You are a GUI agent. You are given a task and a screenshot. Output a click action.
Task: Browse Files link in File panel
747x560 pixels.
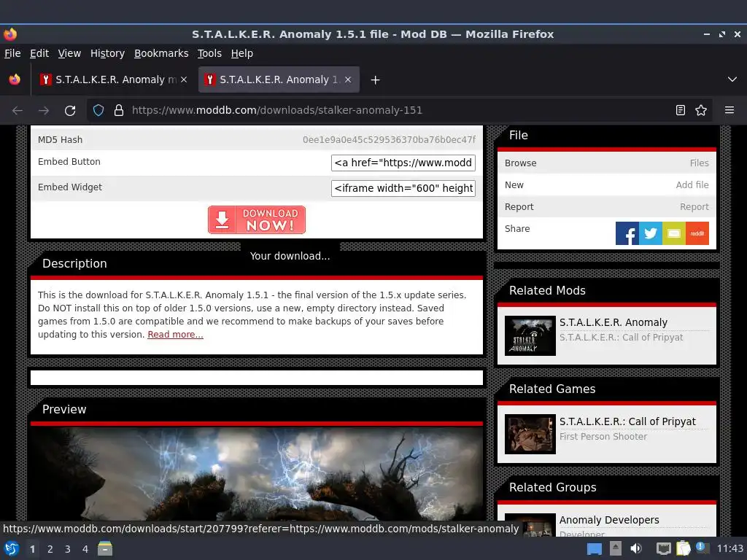pos(699,163)
